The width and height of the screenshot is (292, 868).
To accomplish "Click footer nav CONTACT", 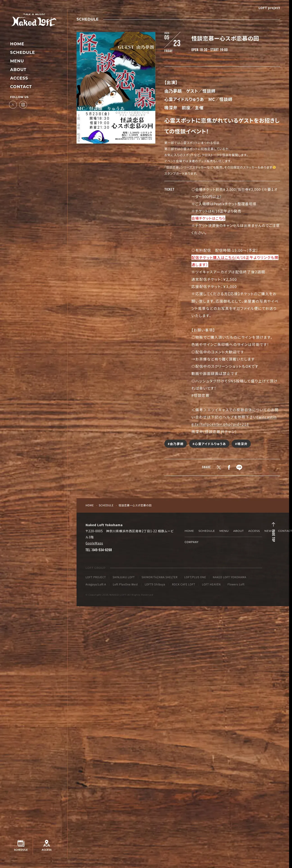I will click(x=285, y=531).
